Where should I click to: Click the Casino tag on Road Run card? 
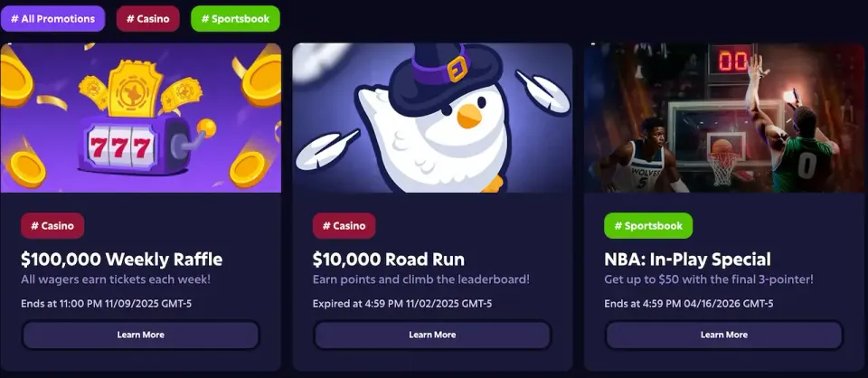[344, 226]
